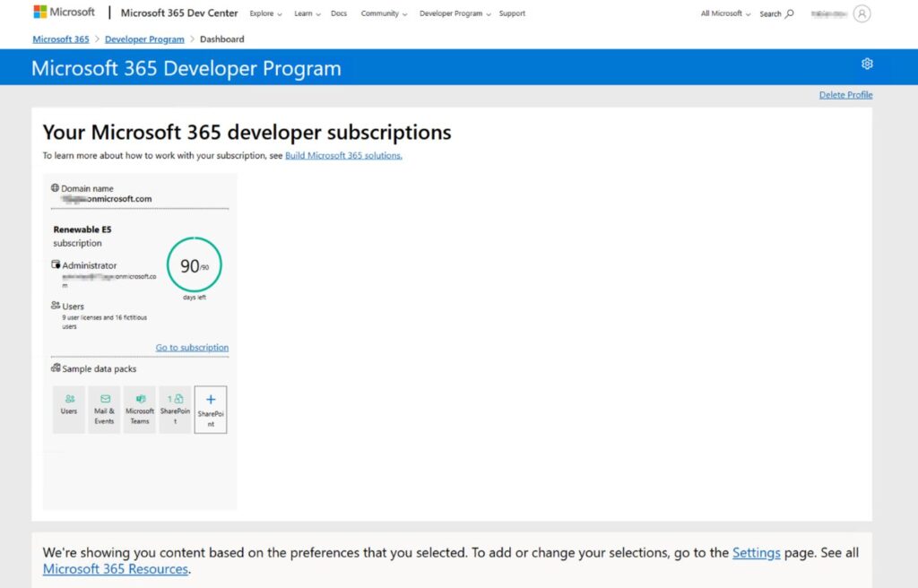This screenshot has width=918, height=588.
Task: Click the settings gear icon in blue banner
Action: tap(866, 64)
